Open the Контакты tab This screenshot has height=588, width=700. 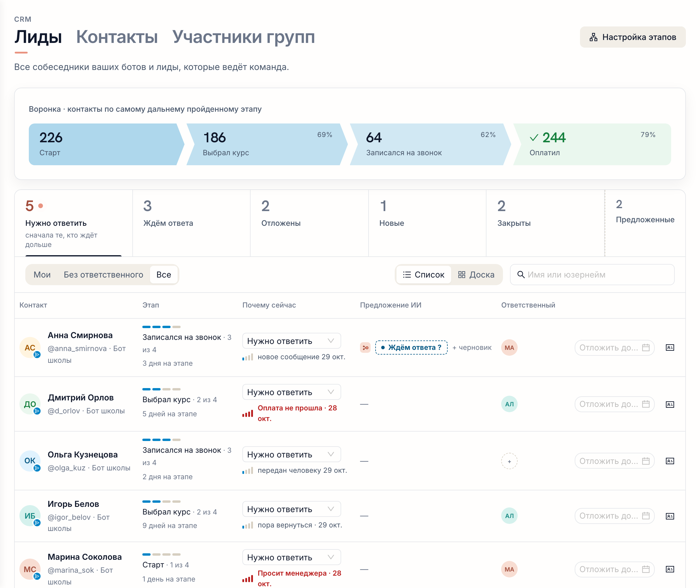(x=117, y=37)
